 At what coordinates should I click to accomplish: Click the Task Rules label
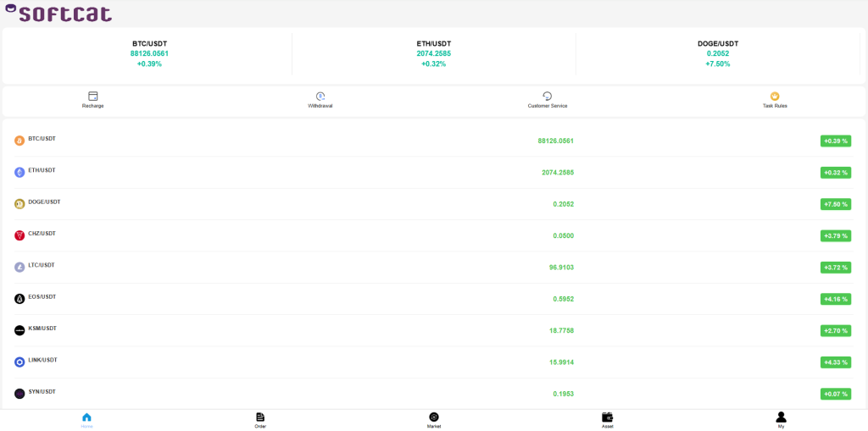pos(775,106)
